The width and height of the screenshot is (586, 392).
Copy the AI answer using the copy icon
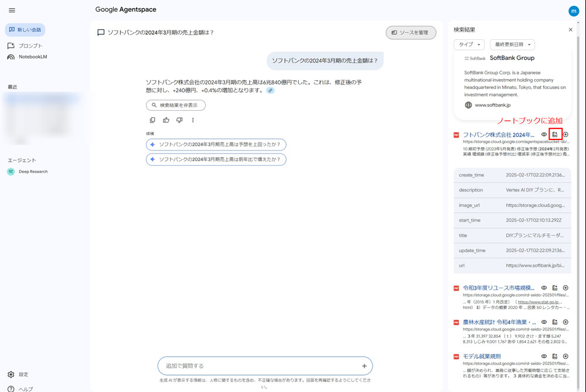(x=152, y=120)
